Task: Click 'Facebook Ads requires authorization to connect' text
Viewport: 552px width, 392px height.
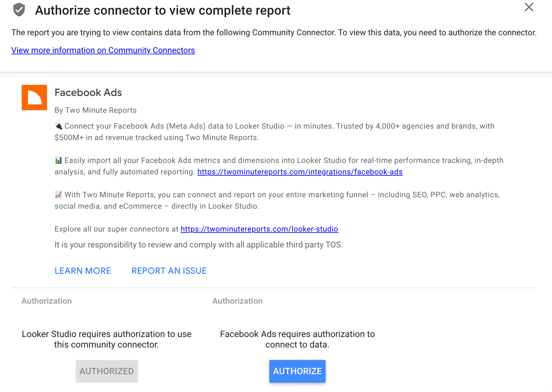Action: click(297, 339)
